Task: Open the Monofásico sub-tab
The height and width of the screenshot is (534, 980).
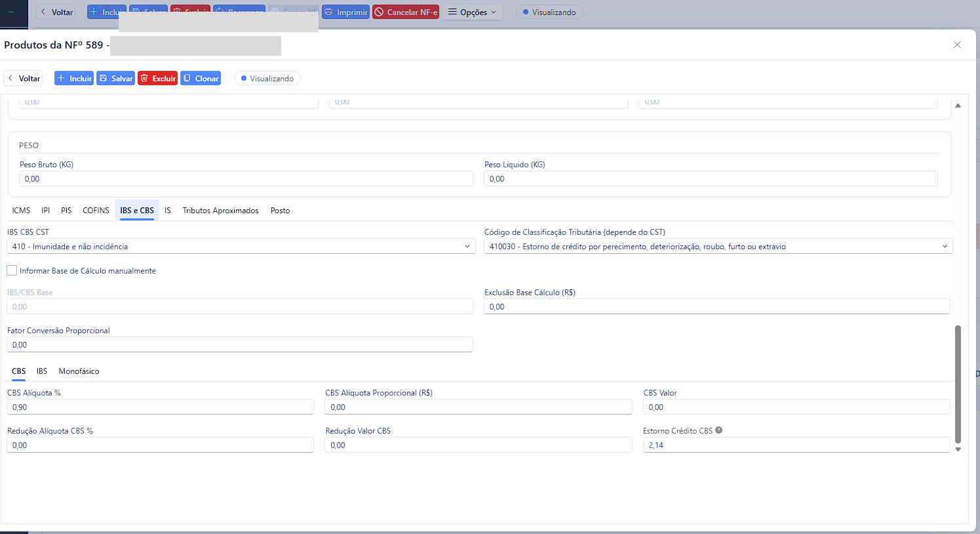Action: [79, 371]
